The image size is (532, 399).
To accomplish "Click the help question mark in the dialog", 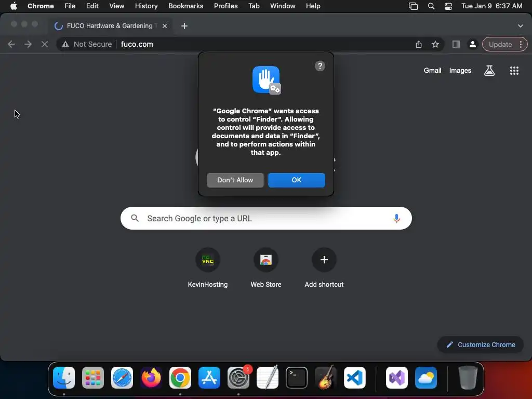I will coord(320,66).
